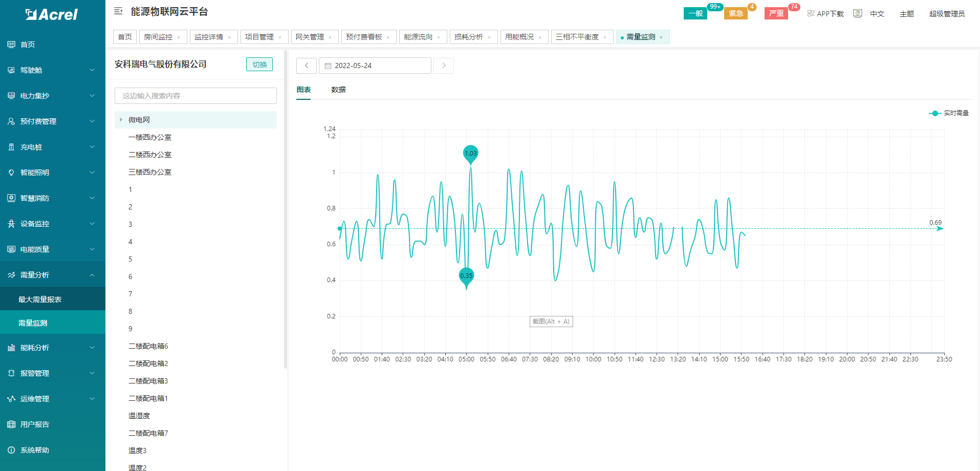The width and height of the screenshot is (980, 471).
Task: Click the 智慧消防 sidebar icon
Action: coord(11,198)
